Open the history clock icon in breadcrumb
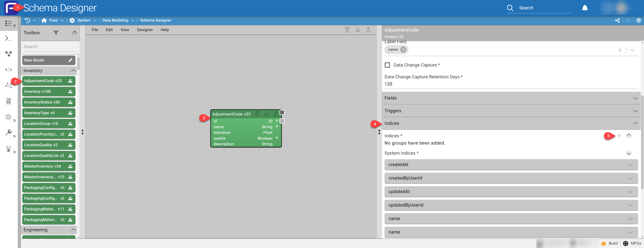This screenshot has height=248, width=644. pos(28,20)
